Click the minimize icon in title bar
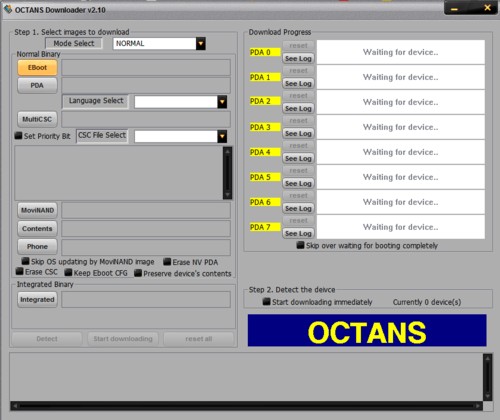Image resolution: width=500 pixels, height=420 pixels. (x=454, y=9)
